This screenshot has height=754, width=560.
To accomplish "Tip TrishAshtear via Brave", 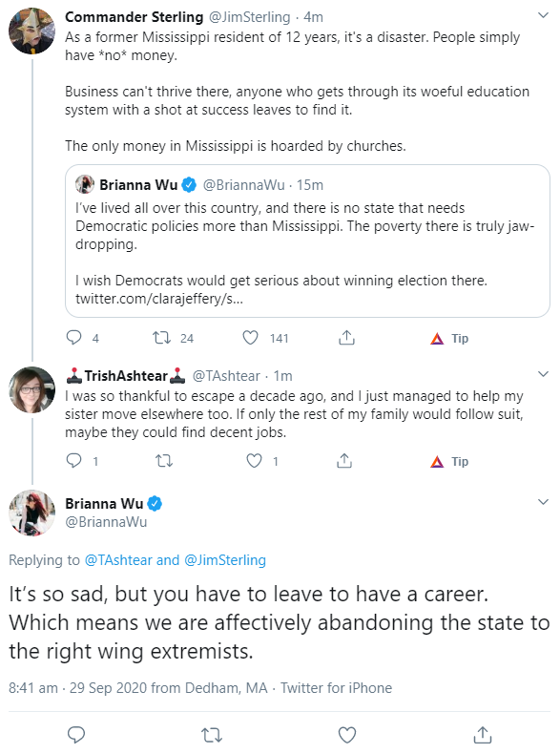I will (449, 462).
